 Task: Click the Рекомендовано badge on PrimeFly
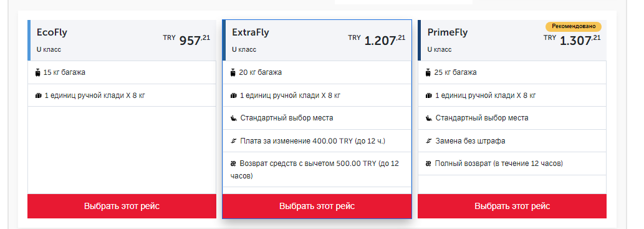[574, 26]
